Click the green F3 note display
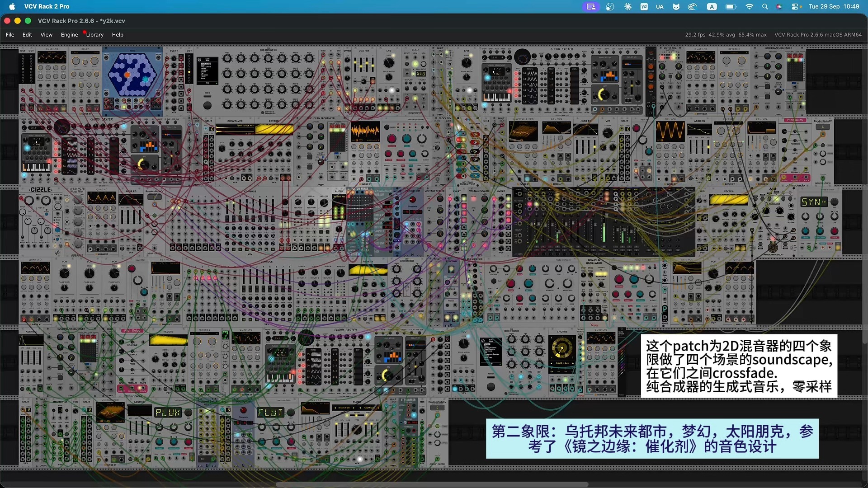868x488 pixels. (x=225, y=335)
